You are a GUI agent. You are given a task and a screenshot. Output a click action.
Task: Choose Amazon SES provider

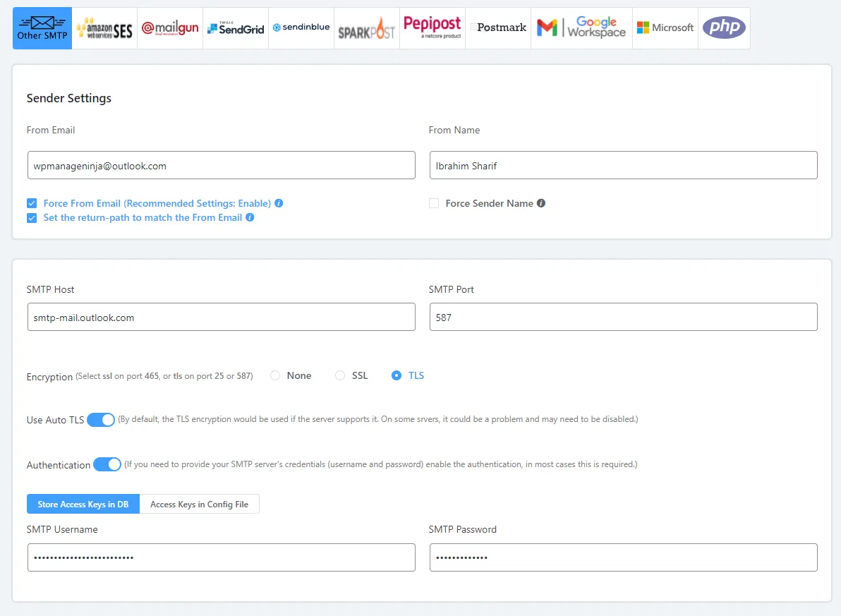(x=104, y=28)
